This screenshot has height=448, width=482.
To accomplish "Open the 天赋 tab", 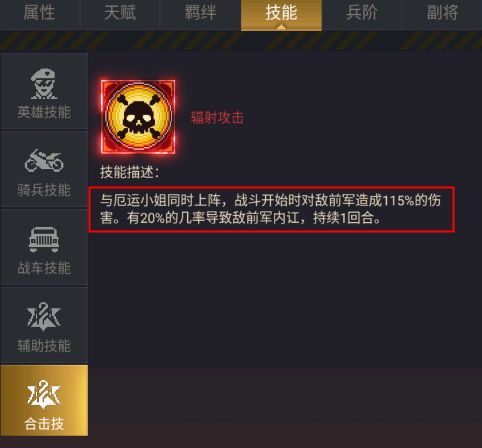I will [120, 13].
